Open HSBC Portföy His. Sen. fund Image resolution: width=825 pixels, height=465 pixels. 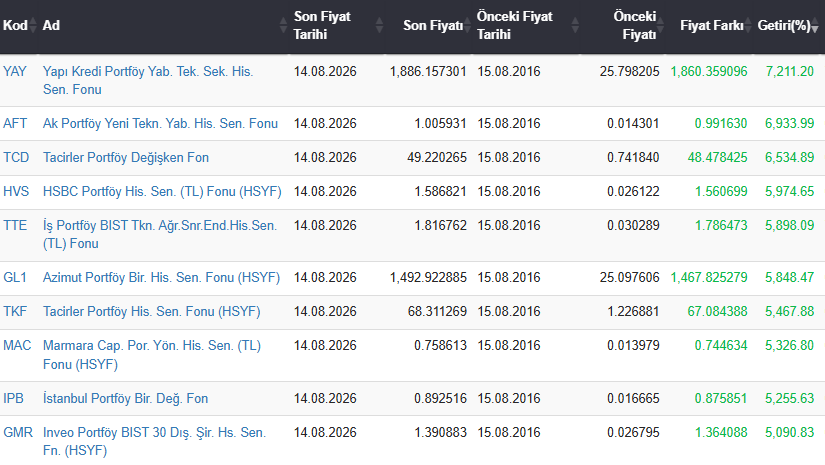[162, 191]
